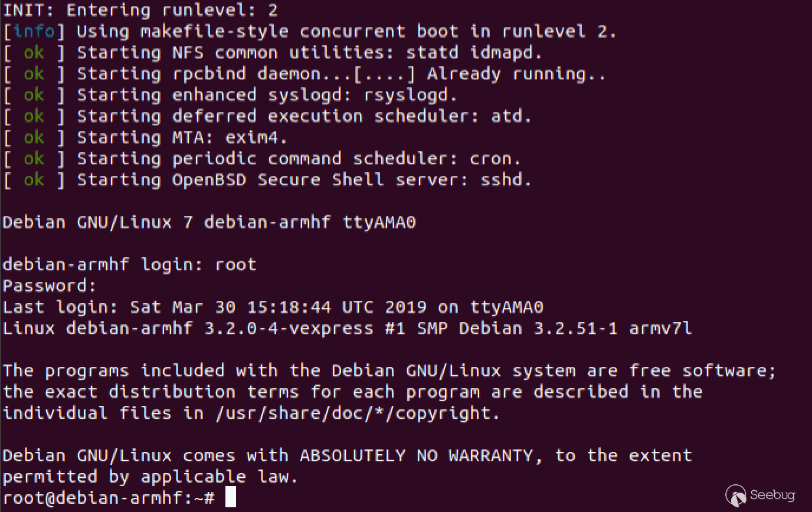Viewport: 812px width, 512px height.
Task: Click the 'Password:' prompt line
Action: [50, 285]
